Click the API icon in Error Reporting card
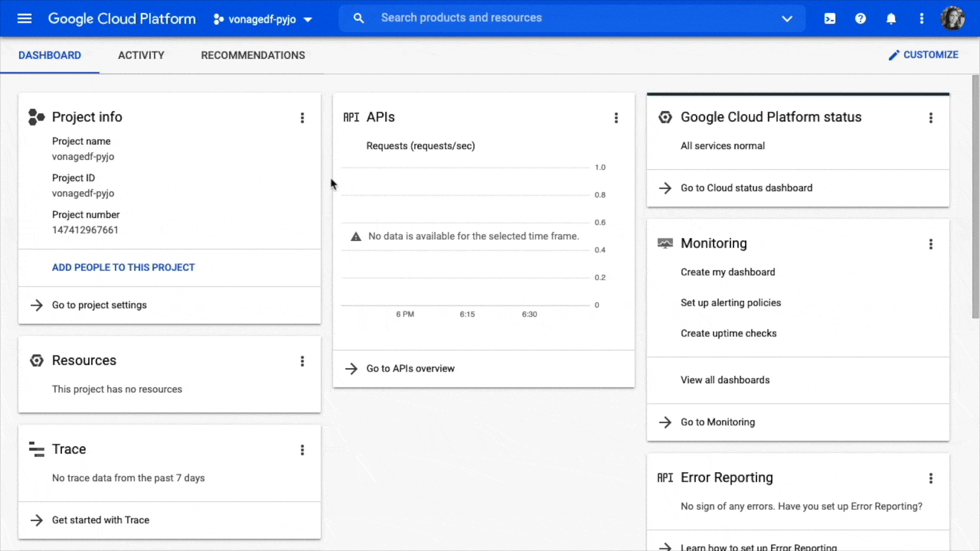980x551 pixels. (x=665, y=478)
